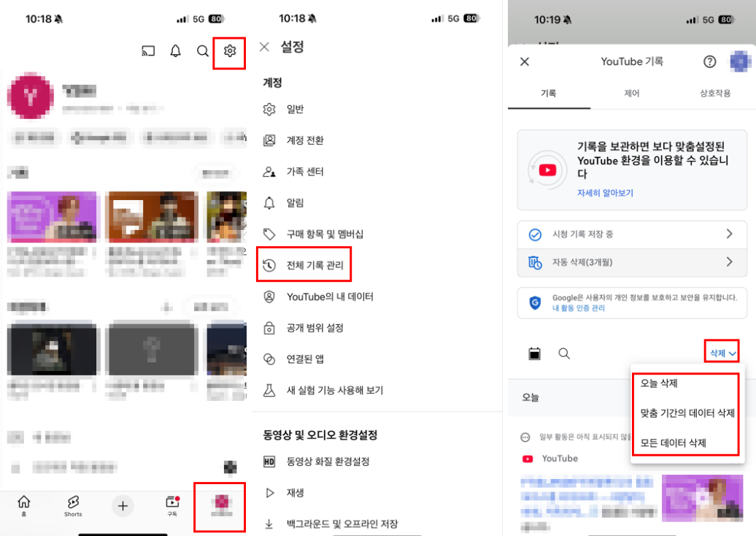Open 내 활동 인증 관리 link
Viewport: 756px width, 536px height.
[578, 308]
